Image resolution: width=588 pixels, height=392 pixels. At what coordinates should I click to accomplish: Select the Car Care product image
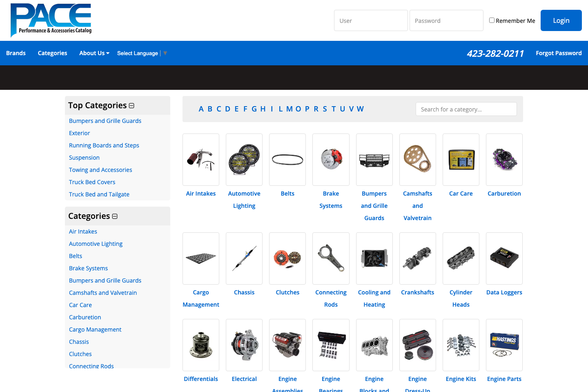461,160
